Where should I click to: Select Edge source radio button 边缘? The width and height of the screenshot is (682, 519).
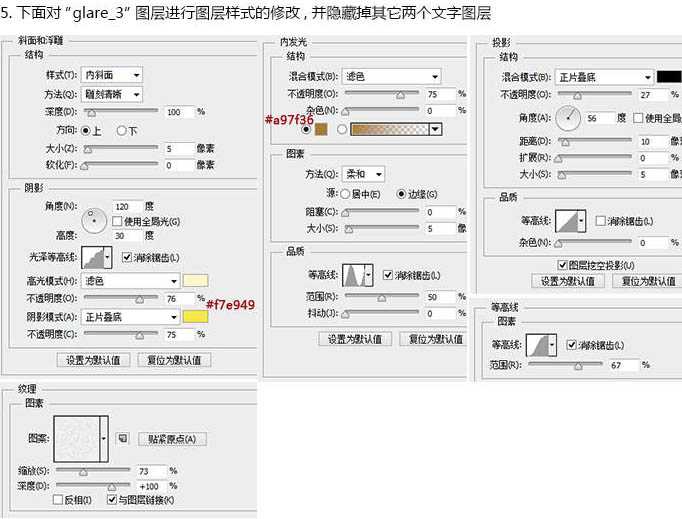[401, 194]
